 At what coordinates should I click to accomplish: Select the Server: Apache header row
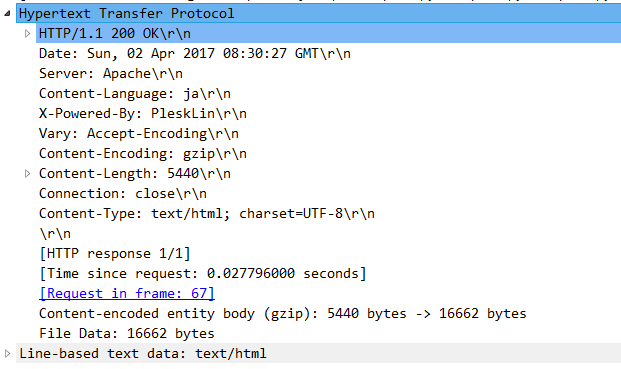point(111,74)
